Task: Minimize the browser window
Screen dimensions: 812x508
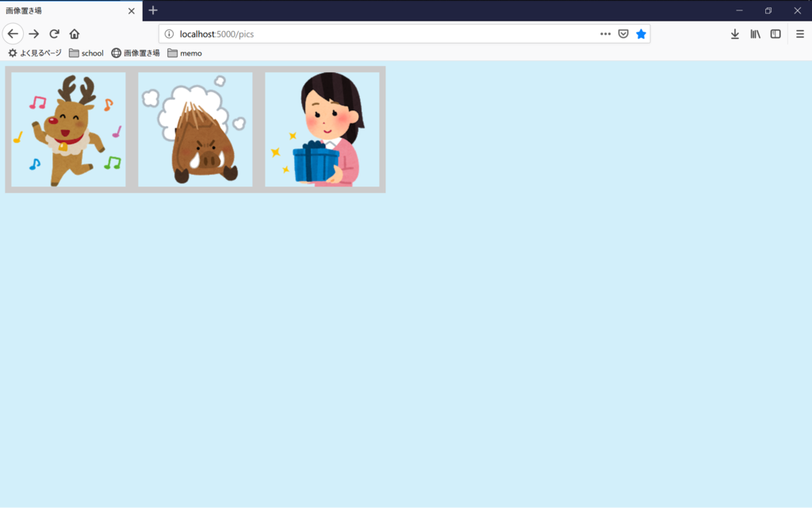Action: [x=740, y=10]
